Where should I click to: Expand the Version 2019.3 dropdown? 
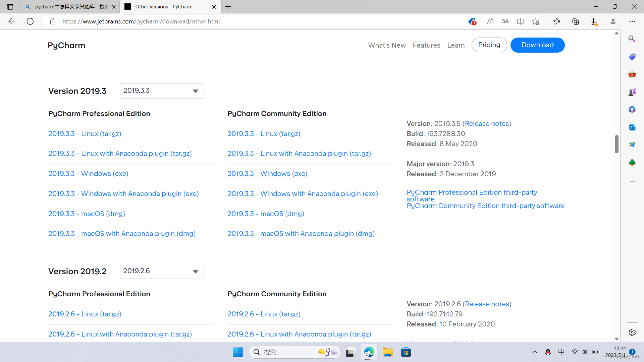(x=162, y=91)
